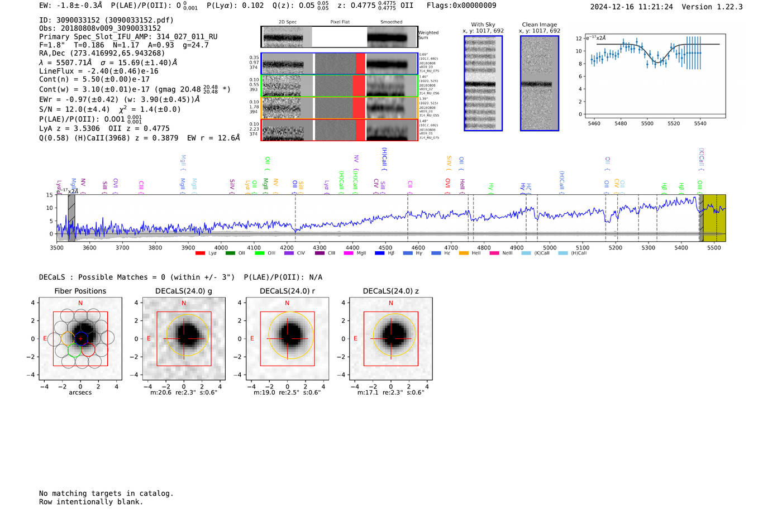Screen dimensions: 782x532
Task: Select the green-bordered fiber spectrum row
Action: pos(339,86)
